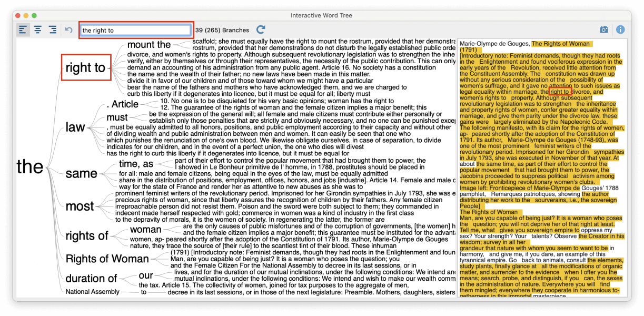Viewport: 644px width, 316px height.
Task: Select the "woman" sub-branch node
Action: tap(146, 229)
